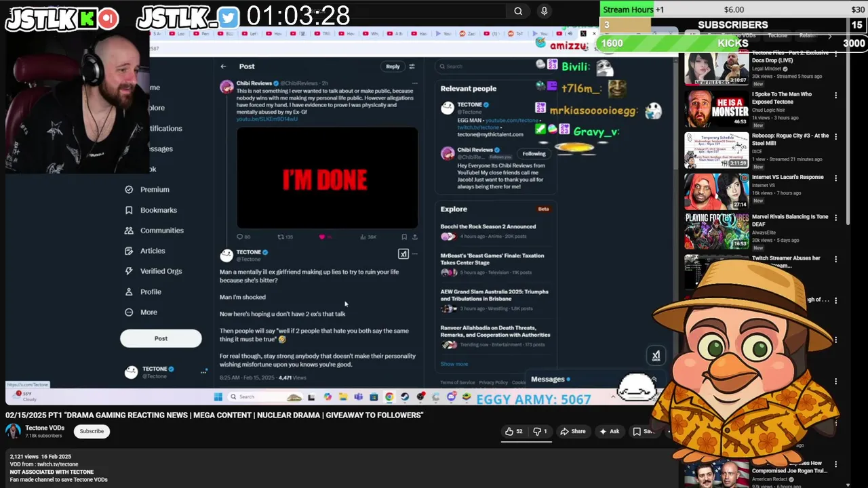Open the youtu.be link in Chibi Reviews post
Viewport: 868px width, 488px height.
[267, 119]
